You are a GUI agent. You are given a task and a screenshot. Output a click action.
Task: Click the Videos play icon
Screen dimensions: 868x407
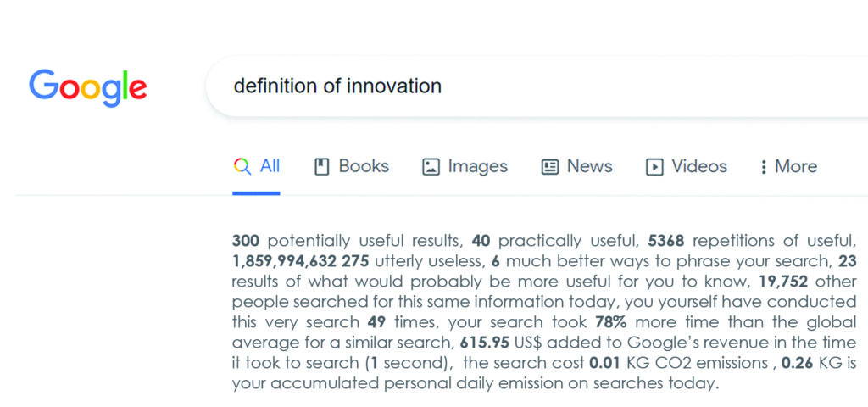(654, 167)
